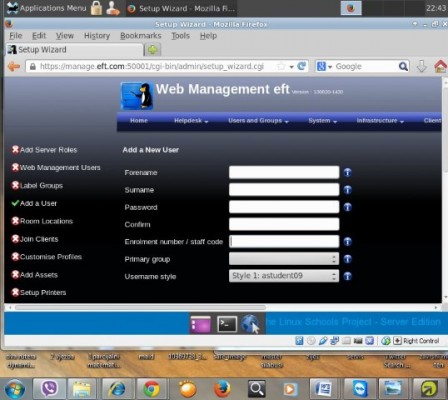The width and height of the screenshot is (448, 400).
Task: Open the File menu
Action: point(16,36)
